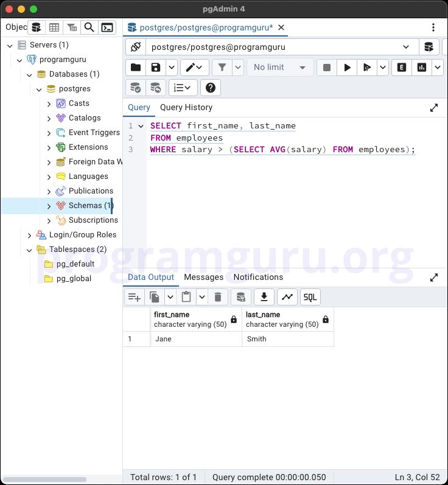Open the Macros list icon

click(x=183, y=88)
